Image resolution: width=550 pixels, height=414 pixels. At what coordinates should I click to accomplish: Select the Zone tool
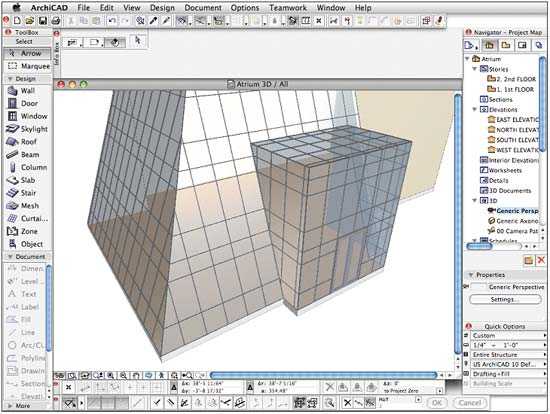pos(27,231)
